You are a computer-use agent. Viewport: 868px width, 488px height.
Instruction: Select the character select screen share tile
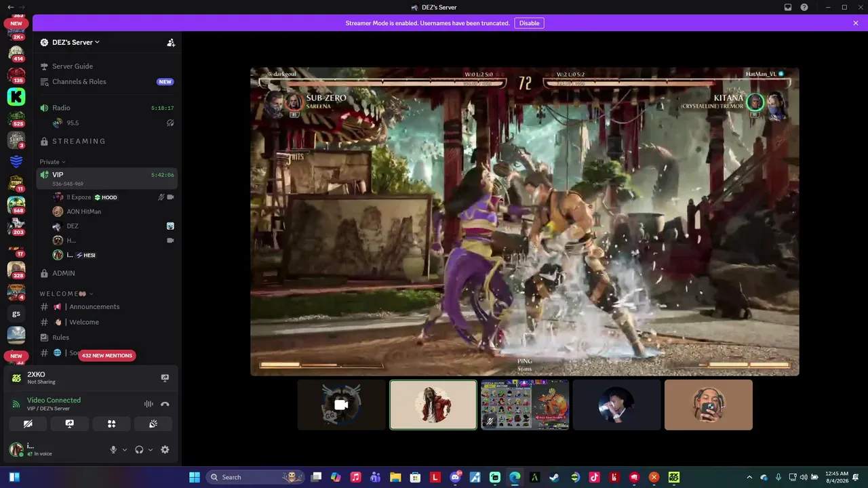(525, 405)
